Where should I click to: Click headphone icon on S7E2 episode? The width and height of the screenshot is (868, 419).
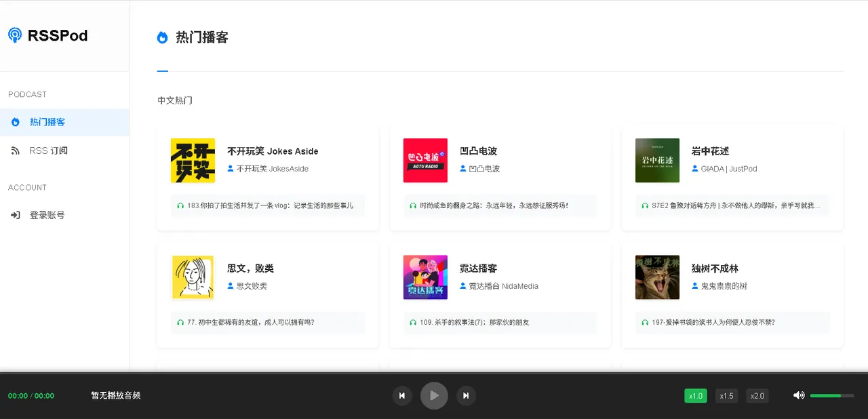645,205
